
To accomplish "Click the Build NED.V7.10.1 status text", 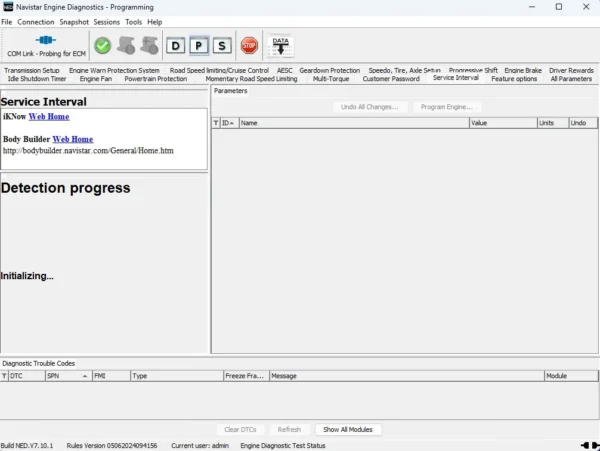I will (27, 446).
